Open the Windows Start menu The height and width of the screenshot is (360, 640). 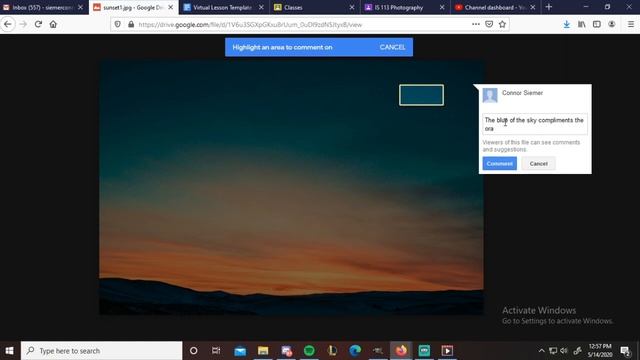(x=9, y=351)
